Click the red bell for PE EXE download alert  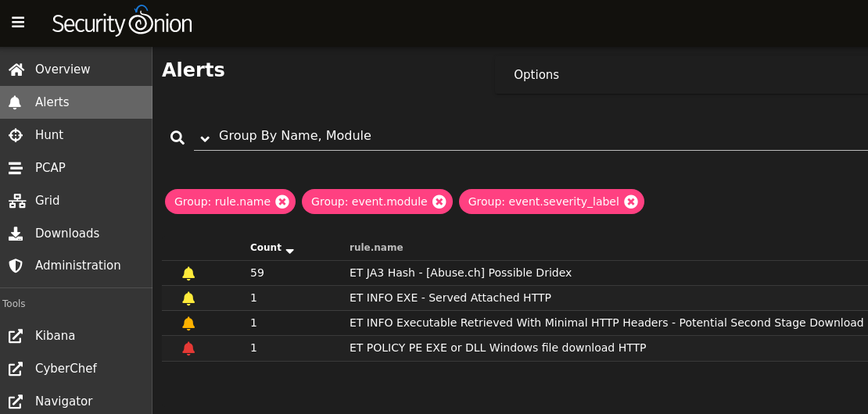click(x=188, y=348)
